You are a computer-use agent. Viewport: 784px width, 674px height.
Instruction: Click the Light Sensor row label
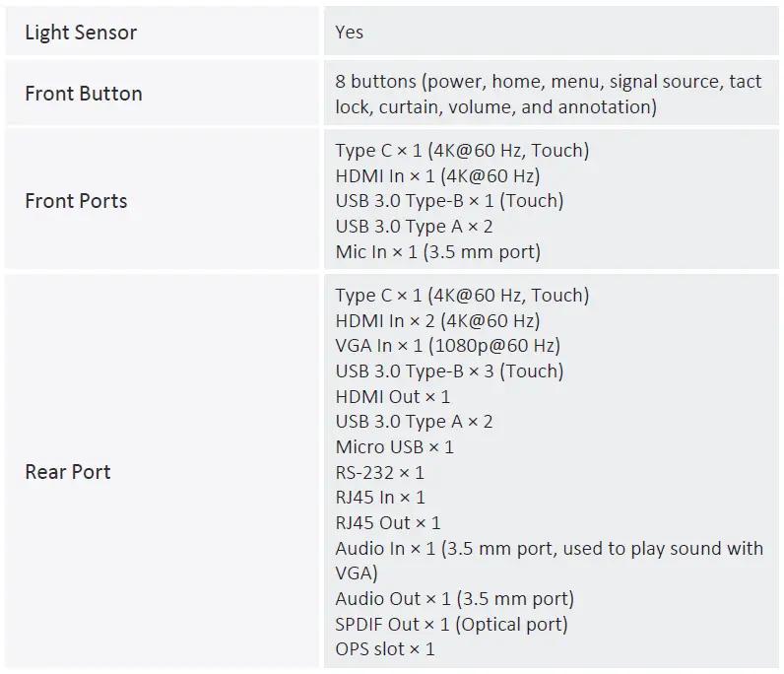pos(81,33)
